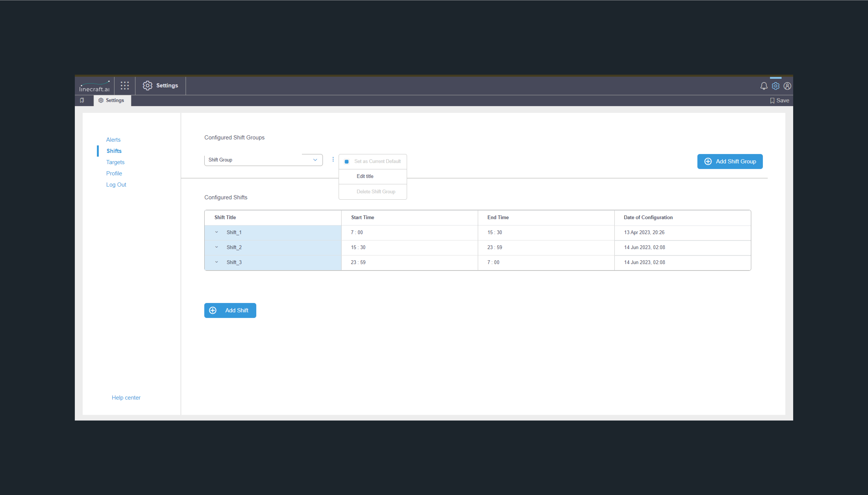
Task: Click the bookmark icon left of Settings tab
Action: [x=82, y=100]
